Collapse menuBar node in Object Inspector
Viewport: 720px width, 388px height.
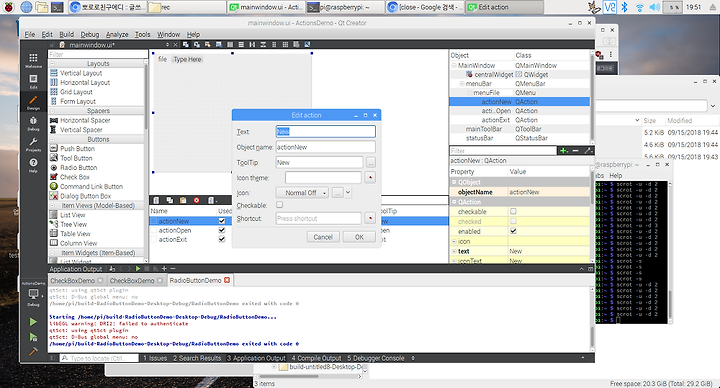pos(461,84)
